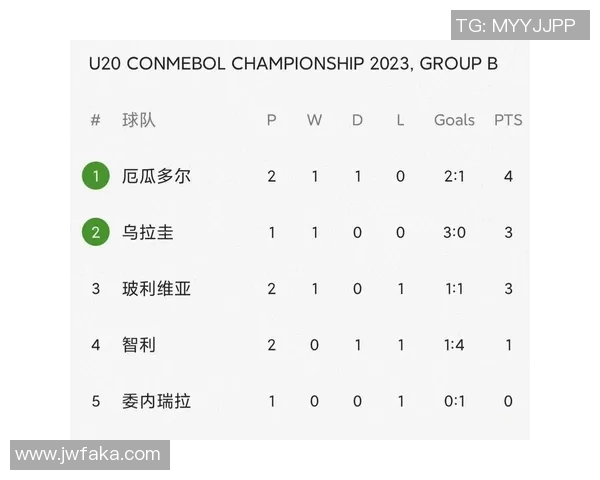Screen dimensions: 600x480
Task: Click the www.jwfaka.com watermark link
Action: click(x=88, y=454)
